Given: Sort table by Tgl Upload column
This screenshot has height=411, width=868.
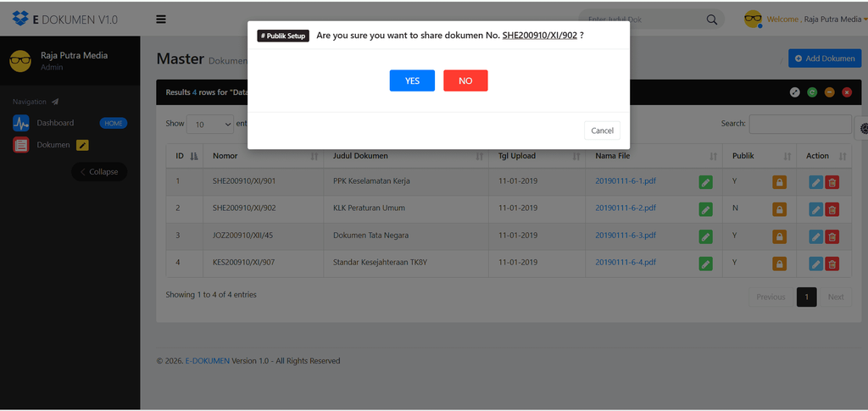Looking at the screenshot, I should tap(537, 156).
